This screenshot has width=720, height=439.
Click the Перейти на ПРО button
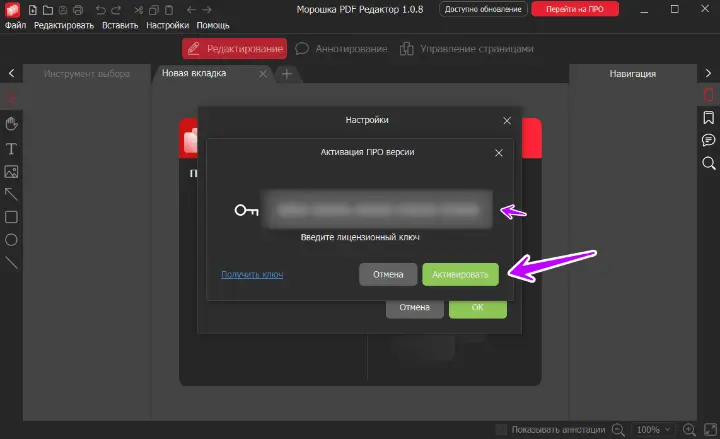[x=575, y=9]
